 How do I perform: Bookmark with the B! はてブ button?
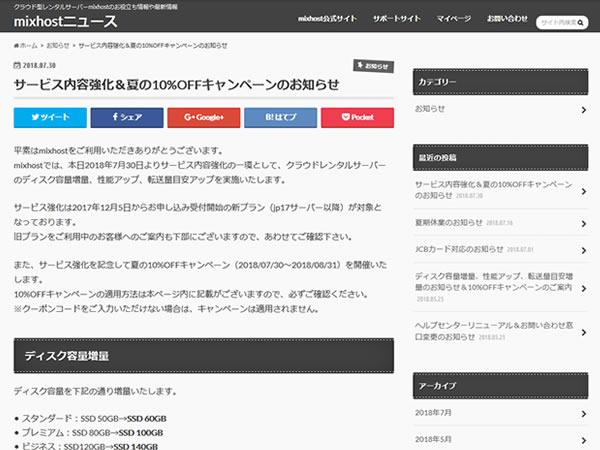click(280, 117)
